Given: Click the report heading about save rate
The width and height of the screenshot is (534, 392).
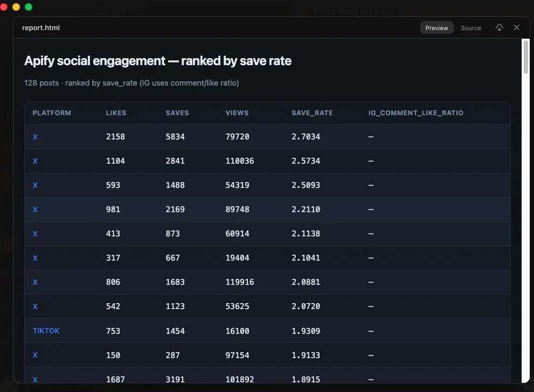Looking at the screenshot, I should click(158, 61).
